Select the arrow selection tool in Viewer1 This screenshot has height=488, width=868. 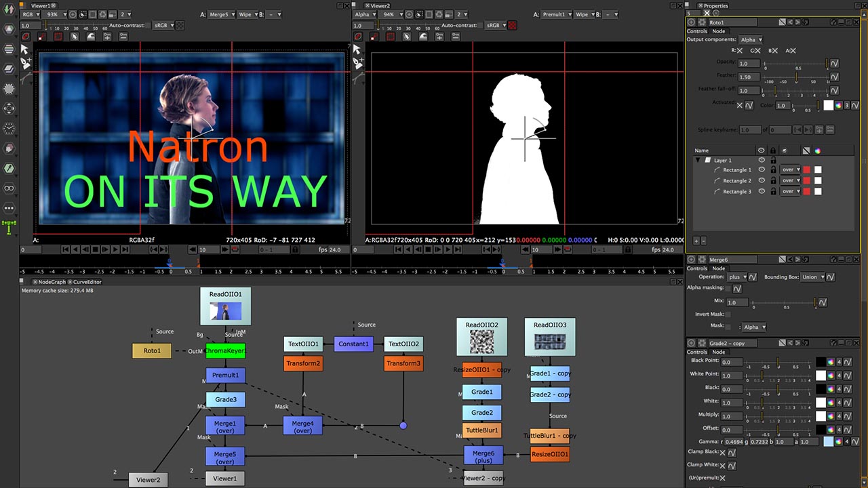25,49
